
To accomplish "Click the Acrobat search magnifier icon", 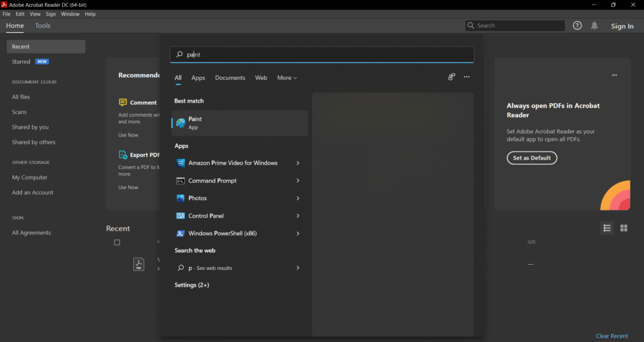I will (x=470, y=25).
